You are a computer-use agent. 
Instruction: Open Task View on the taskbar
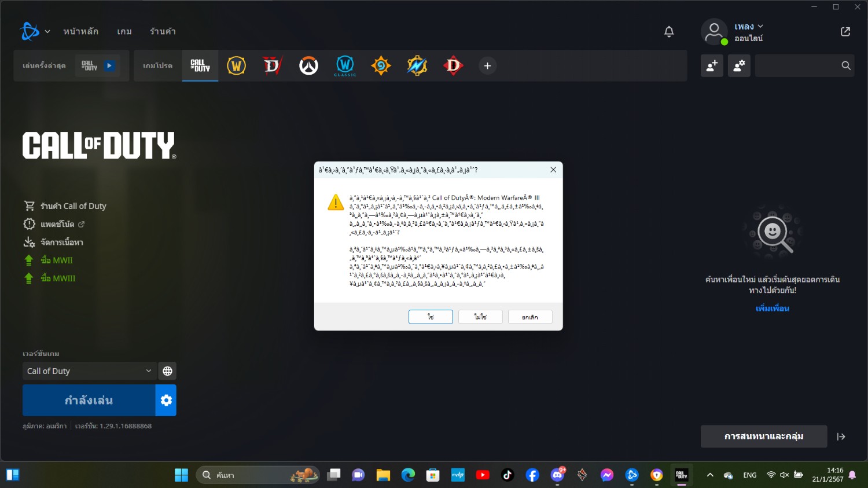click(x=334, y=475)
